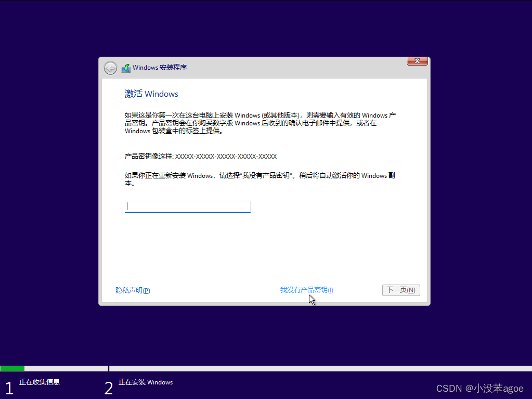This screenshot has height=399, width=532.
Task: Click the back arrow button in setup
Action: (110, 68)
